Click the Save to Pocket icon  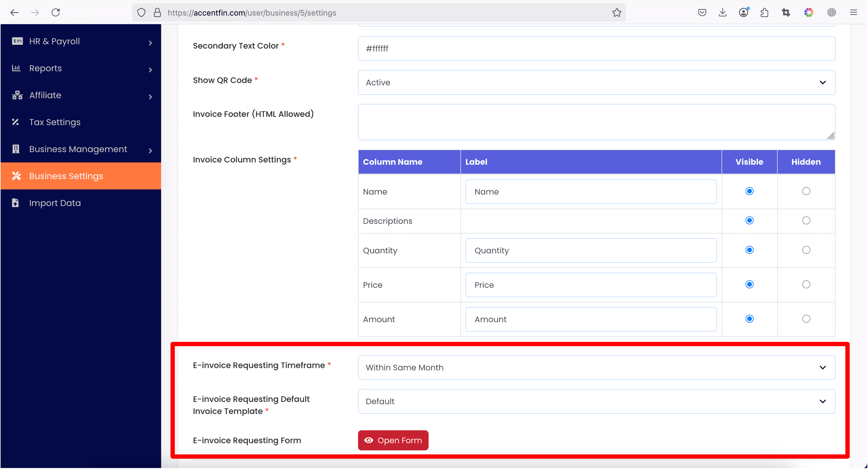702,12
